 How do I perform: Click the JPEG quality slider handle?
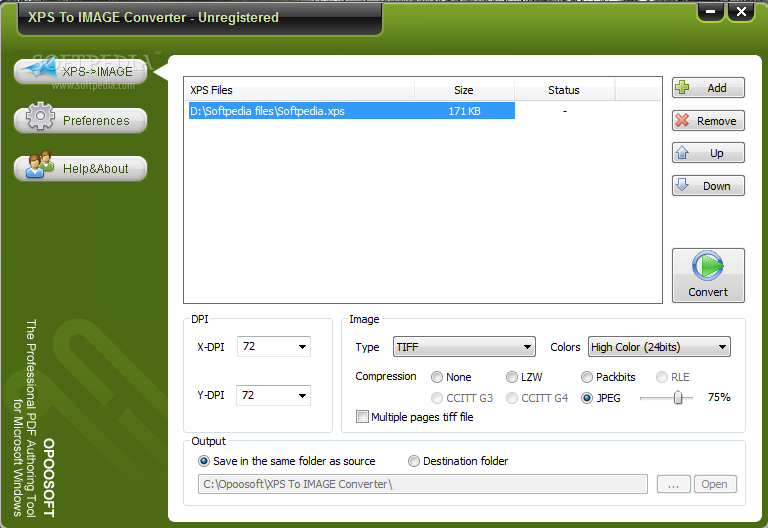click(x=678, y=397)
